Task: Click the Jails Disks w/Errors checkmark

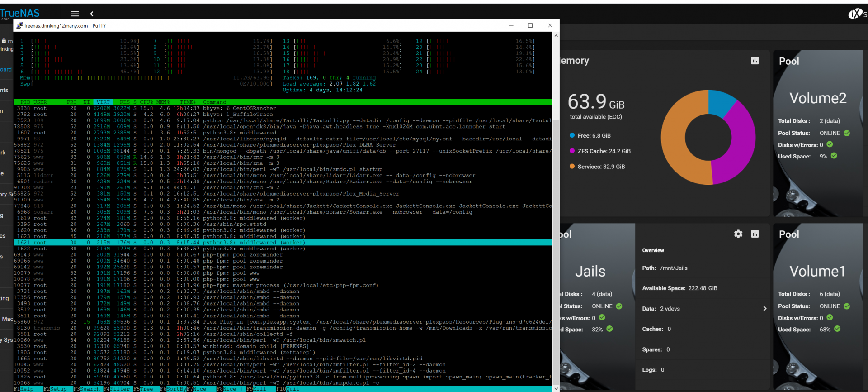Action: point(602,317)
